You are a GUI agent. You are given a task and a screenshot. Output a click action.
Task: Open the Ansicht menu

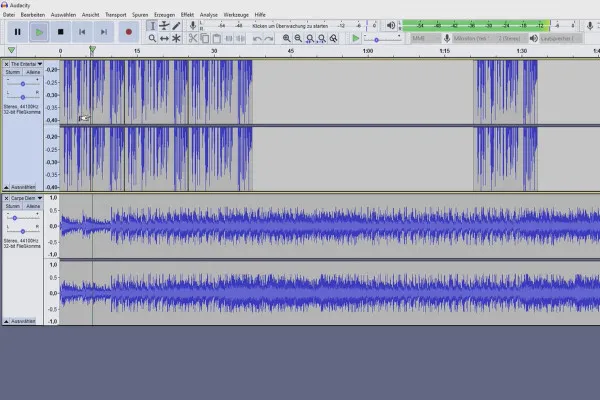pos(90,15)
